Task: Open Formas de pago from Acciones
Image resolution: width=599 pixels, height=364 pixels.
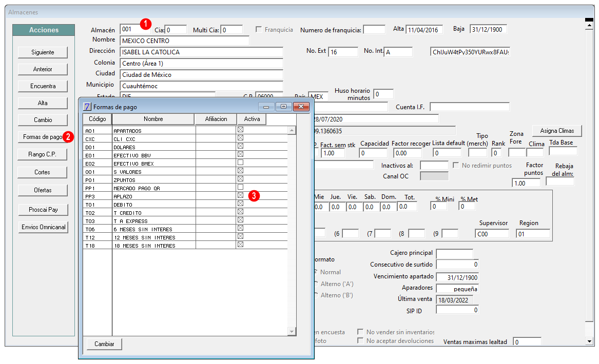Action: pyautogui.click(x=43, y=137)
